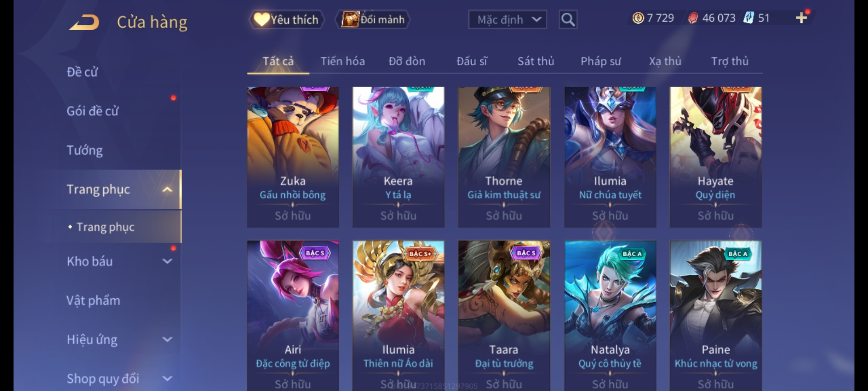Select the Tiến hóa tab
Image resolution: width=868 pixels, height=391 pixels.
point(342,61)
